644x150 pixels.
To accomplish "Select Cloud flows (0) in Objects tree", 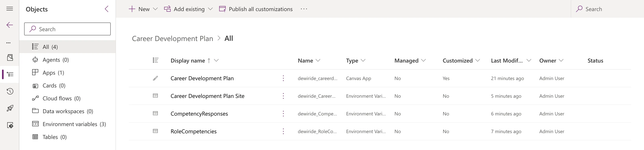I will [67, 98].
